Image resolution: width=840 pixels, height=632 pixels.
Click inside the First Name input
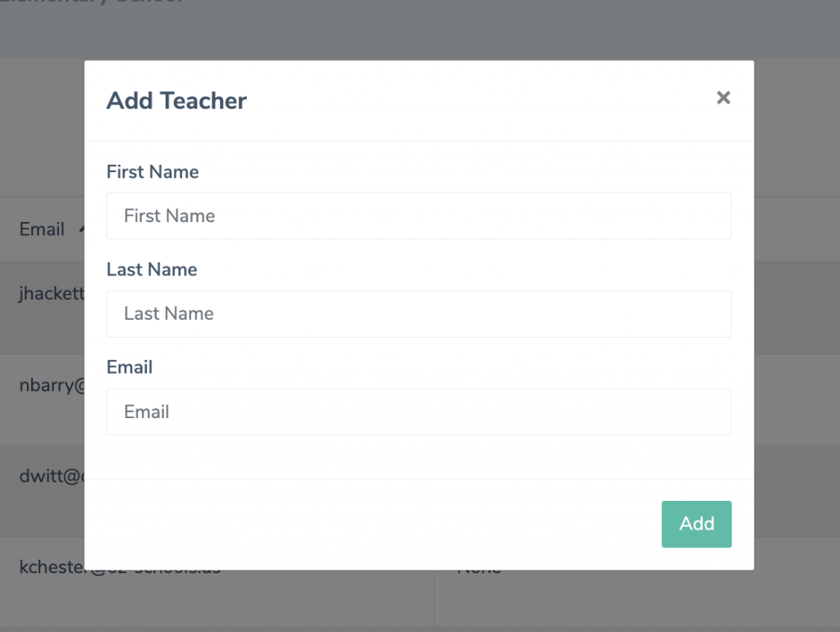point(418,216)
